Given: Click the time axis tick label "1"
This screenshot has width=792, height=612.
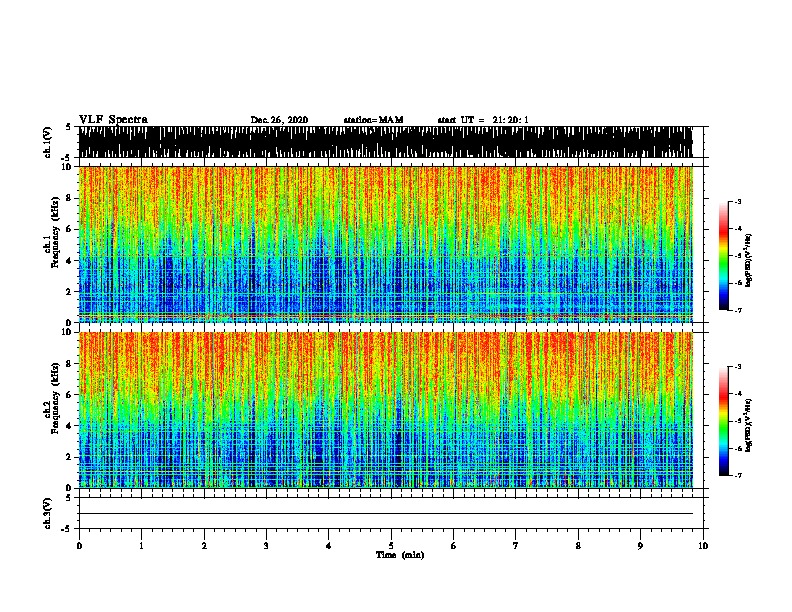Looking at the screenshot, I should 141,546.
